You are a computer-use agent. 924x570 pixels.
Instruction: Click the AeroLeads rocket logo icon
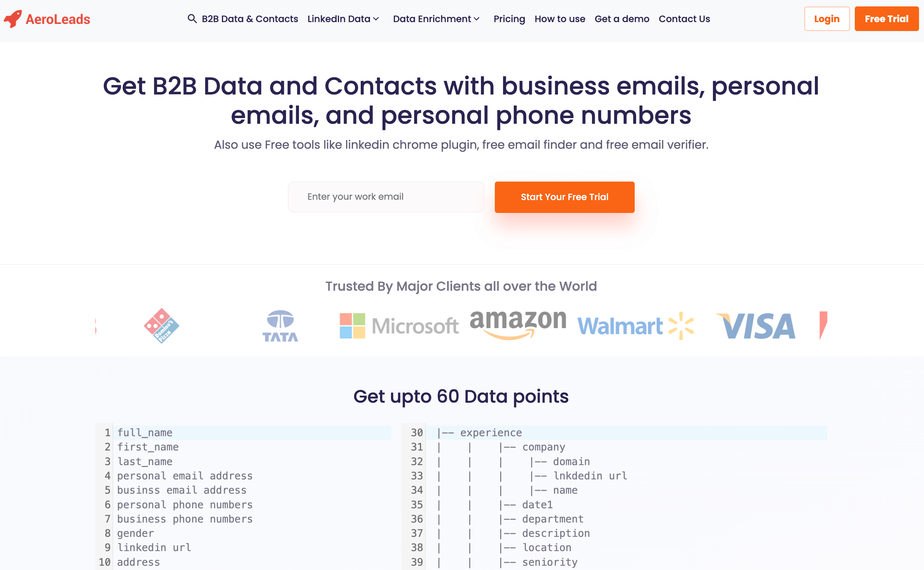pyautogui.click(x=14, y=19)
